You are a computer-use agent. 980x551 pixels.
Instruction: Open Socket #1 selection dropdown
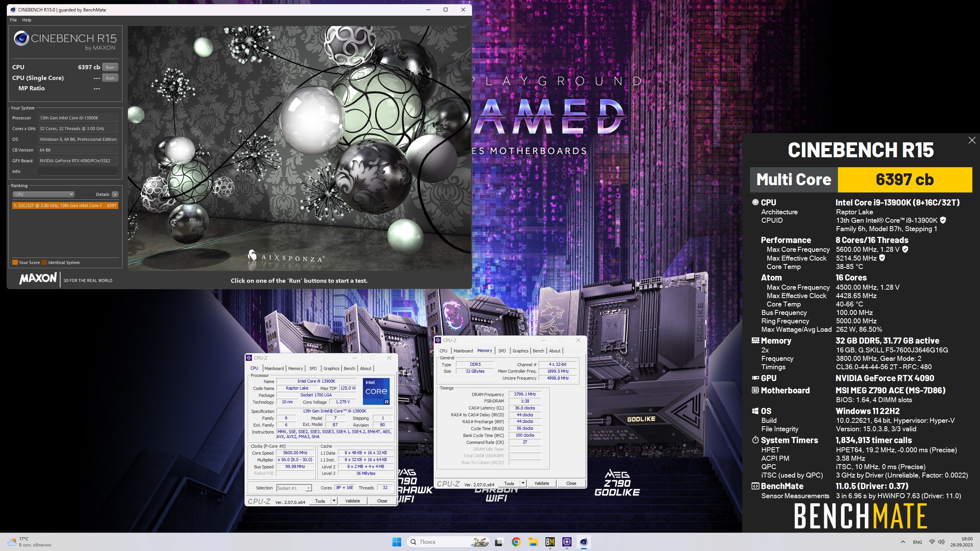294,488
